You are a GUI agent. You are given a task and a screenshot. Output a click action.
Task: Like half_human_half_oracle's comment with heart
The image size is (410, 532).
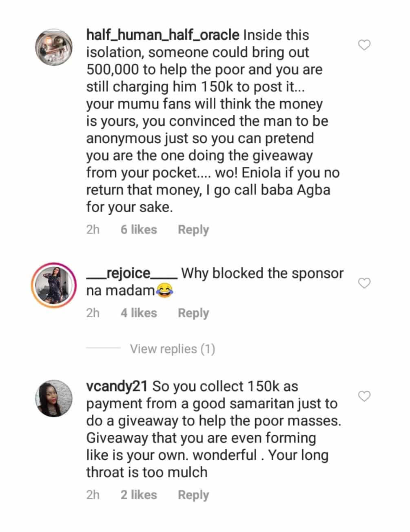coord(364,45)
